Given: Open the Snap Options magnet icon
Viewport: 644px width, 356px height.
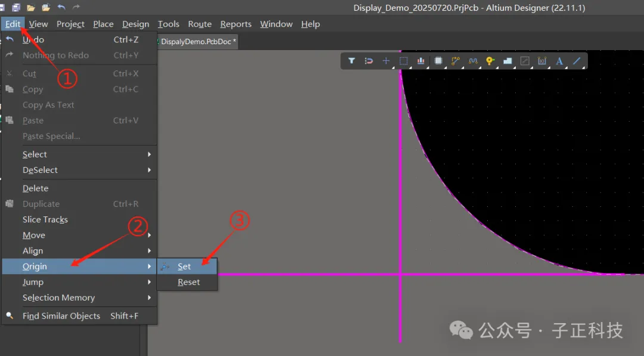Looking at the screenshot, I should coord(369,61).
